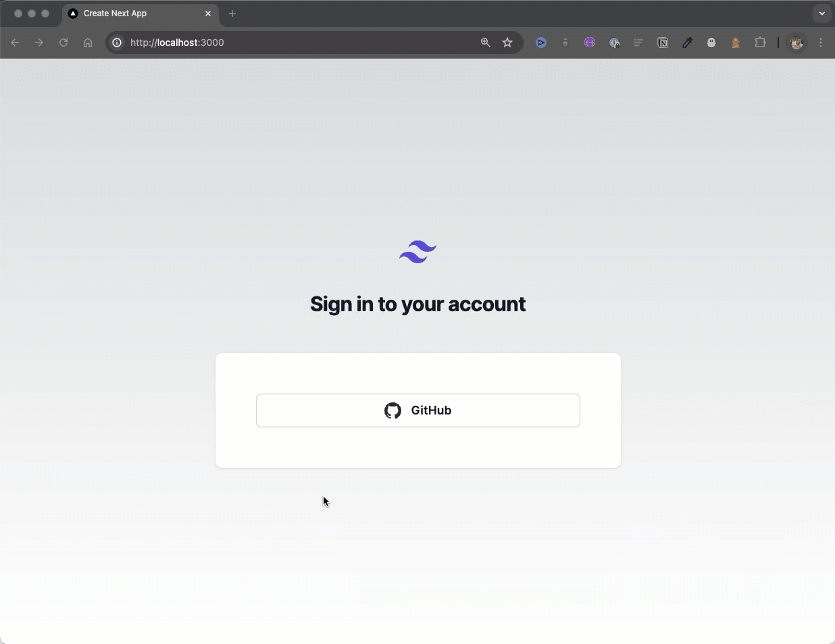Bookmark this page with the star icon
The width and height of the screenshot is (835, 644).
[x=507, y=43]
